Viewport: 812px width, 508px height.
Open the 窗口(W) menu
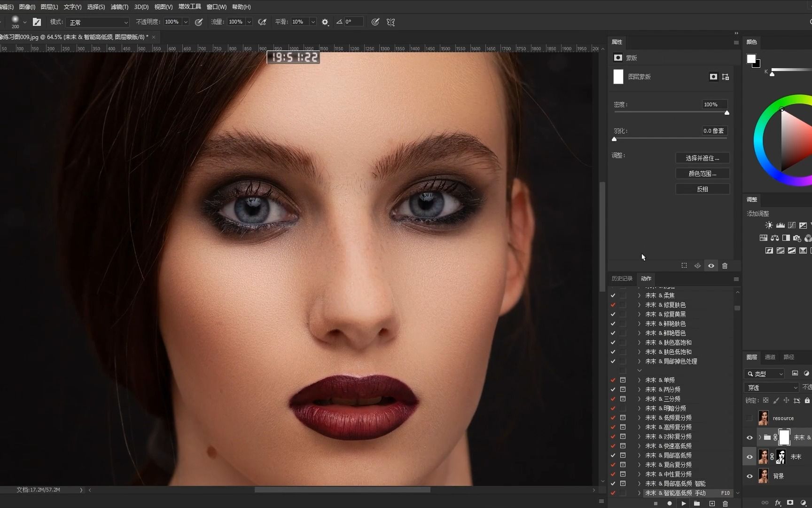(x=216, y=7)
